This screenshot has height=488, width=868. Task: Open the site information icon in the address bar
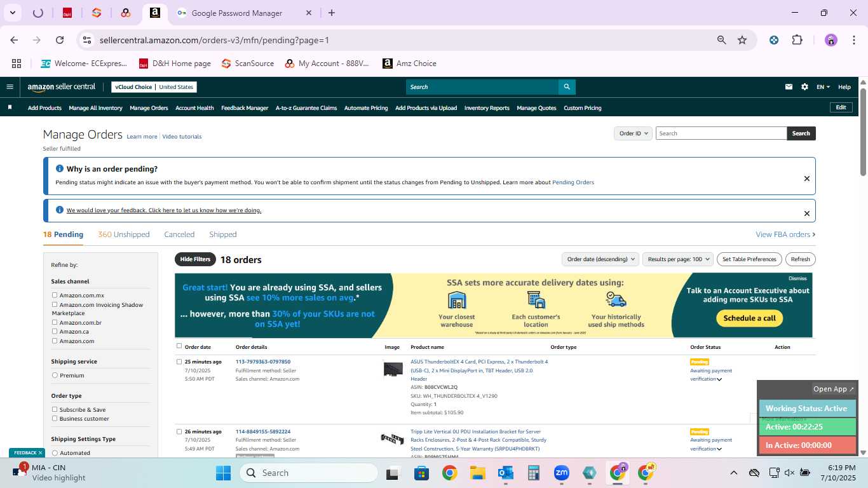(88, 40)
